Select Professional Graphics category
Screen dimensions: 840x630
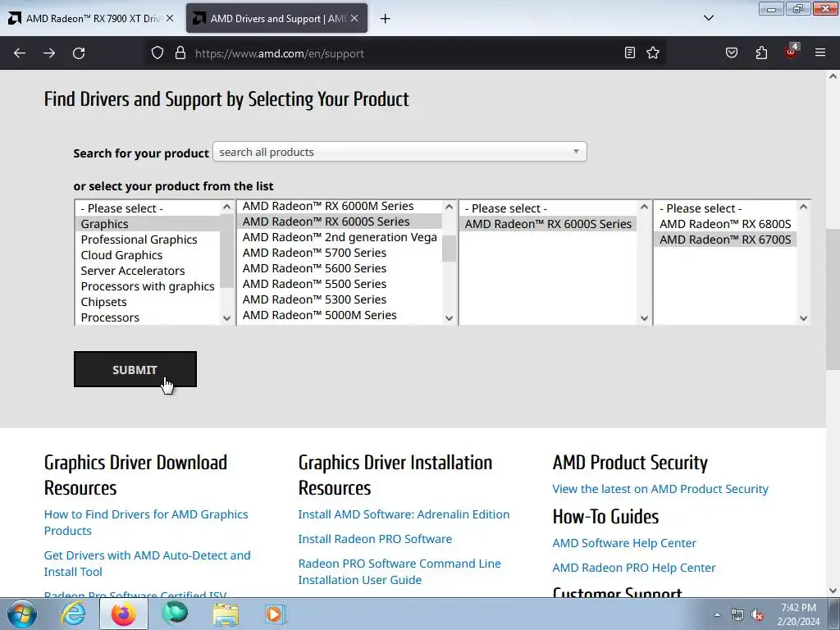tap(148, 240)
